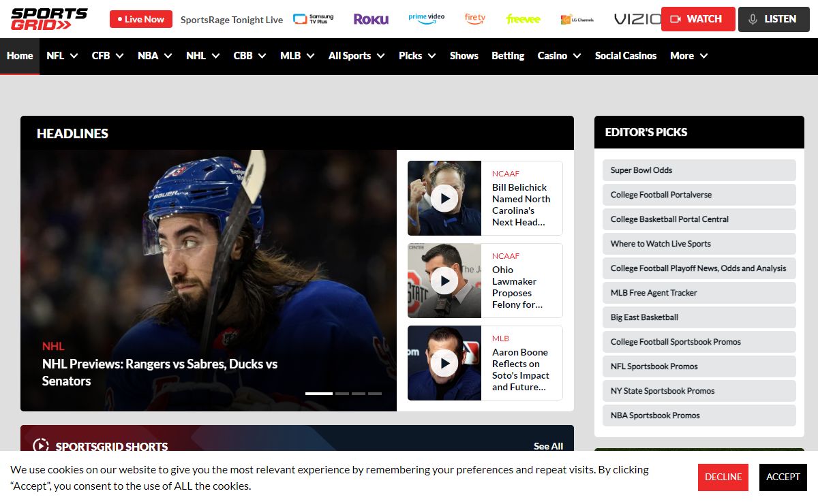Expand the All Sports menu
Image resolution: width=818 pixels, height=504 pixels.
click(x=357, y=56)
